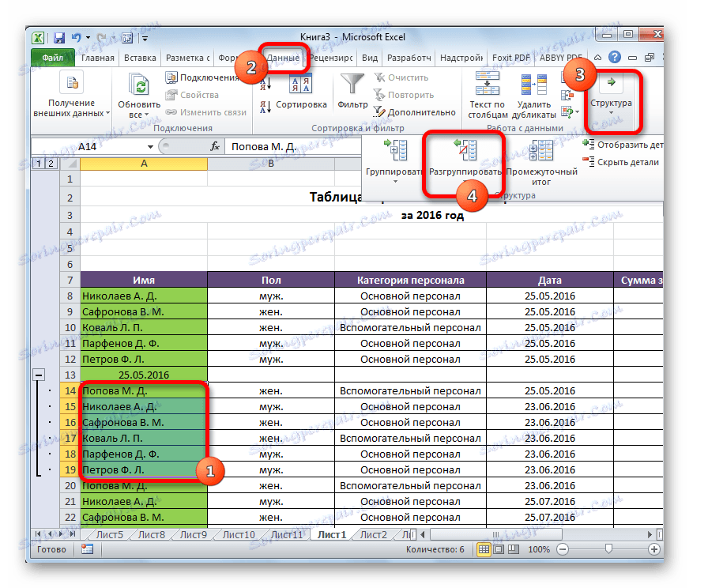This screenshot has height=588, width=708.
Task: Select cell A1 in the worksheet
Action: 143,179
